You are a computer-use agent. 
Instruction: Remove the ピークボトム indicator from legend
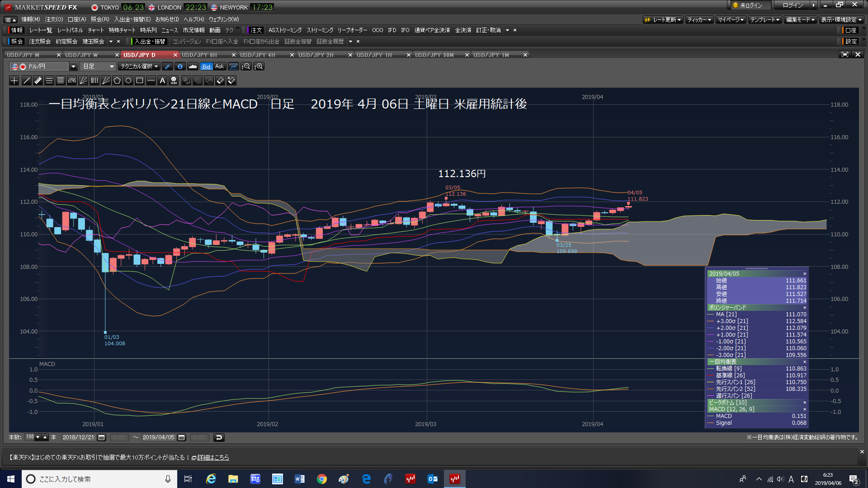coord(805,403)
